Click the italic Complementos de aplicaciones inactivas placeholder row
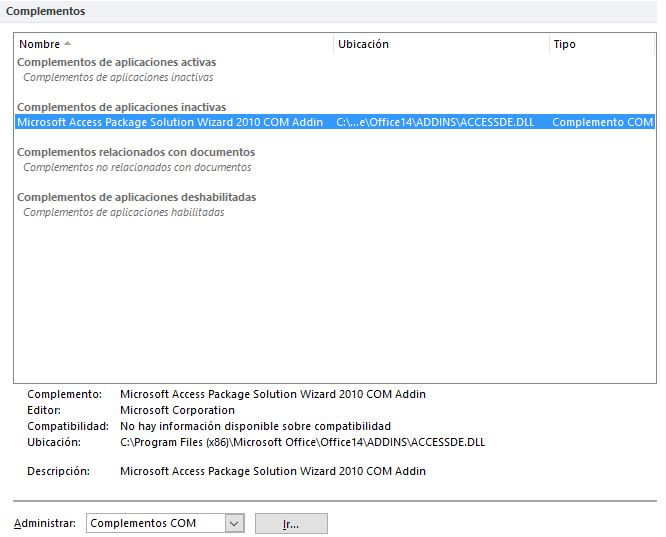The width and height of the screenshot is (666, 537). click(118, 77)
